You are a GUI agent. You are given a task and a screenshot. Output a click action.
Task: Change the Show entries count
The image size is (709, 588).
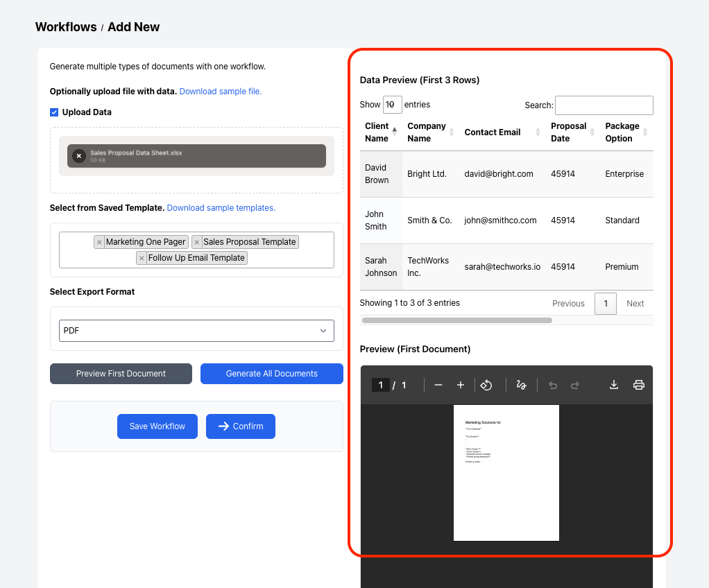point(392,104)
